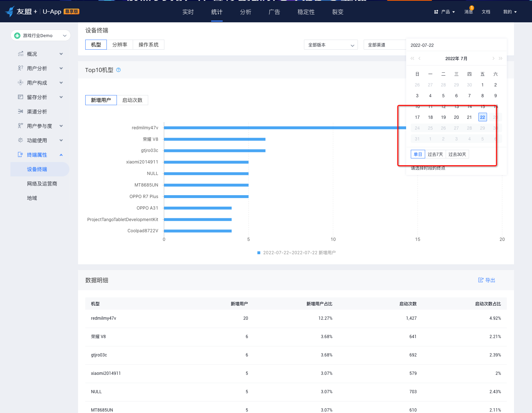Select the 分辨率 view
The width and height of the screenshot is (532, 413).
tap(120, 45)
